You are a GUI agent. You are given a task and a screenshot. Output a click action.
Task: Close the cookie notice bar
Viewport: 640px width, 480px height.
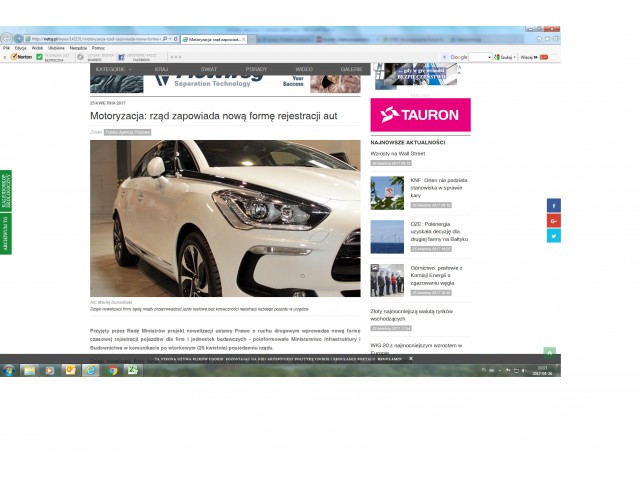click(411, 358)
